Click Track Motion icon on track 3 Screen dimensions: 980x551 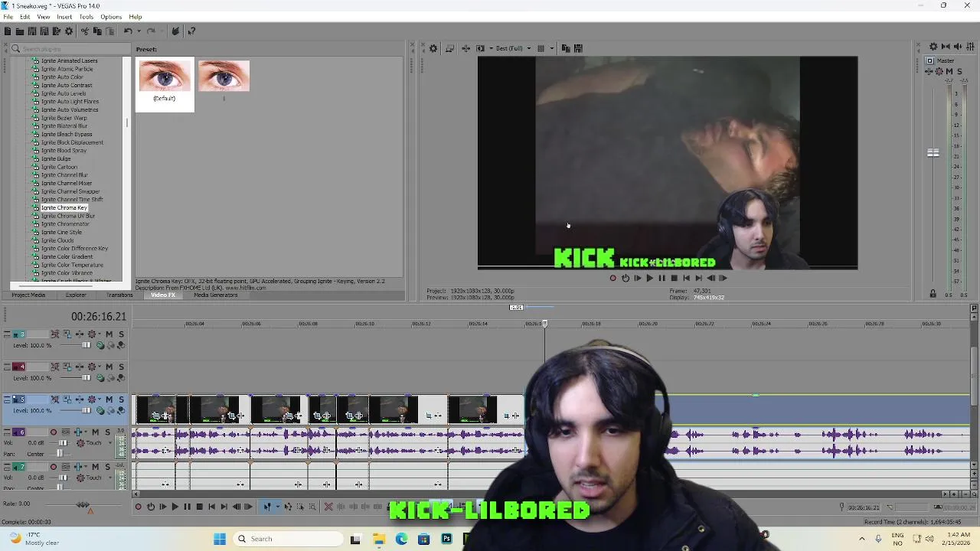[x=67, y=334]
